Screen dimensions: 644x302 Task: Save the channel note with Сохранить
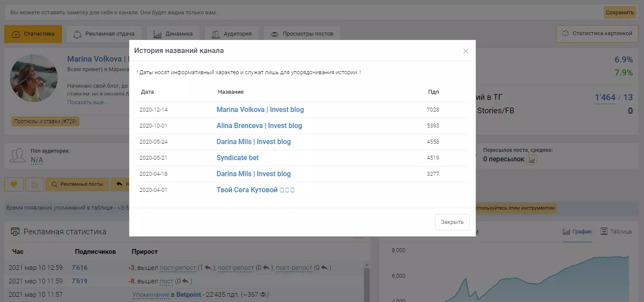pos(620,13)
